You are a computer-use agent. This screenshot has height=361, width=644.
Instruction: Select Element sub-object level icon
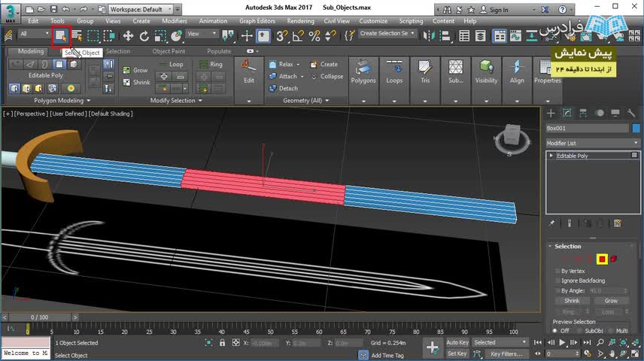(x=613, y=259)
